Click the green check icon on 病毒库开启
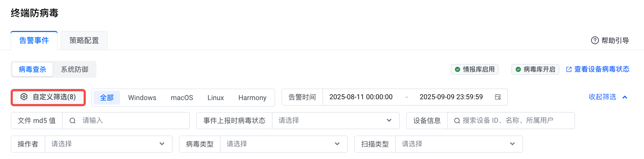 pos(518,69)
